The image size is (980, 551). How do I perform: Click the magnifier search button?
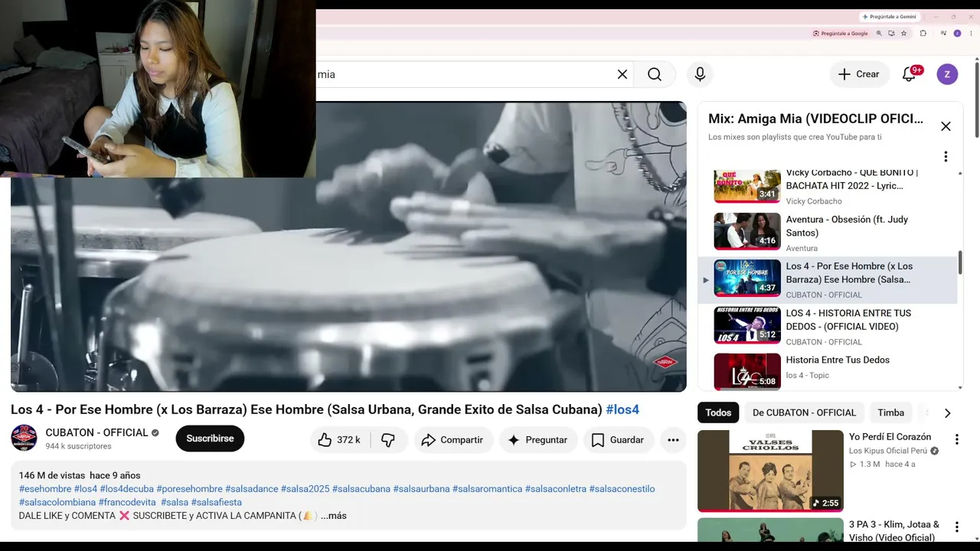[x=655, y=74]
